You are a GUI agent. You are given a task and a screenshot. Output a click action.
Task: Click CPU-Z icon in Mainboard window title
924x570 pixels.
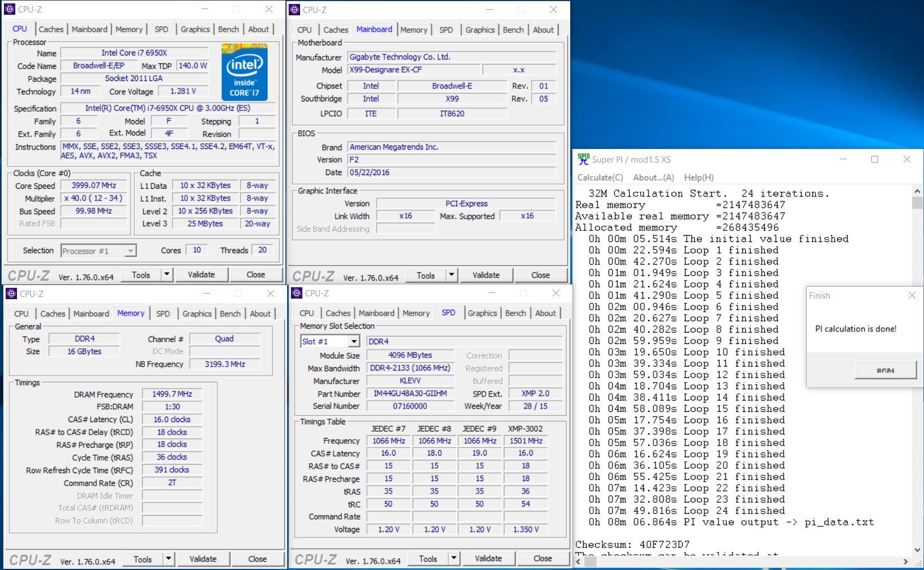[x=294, y=10]
